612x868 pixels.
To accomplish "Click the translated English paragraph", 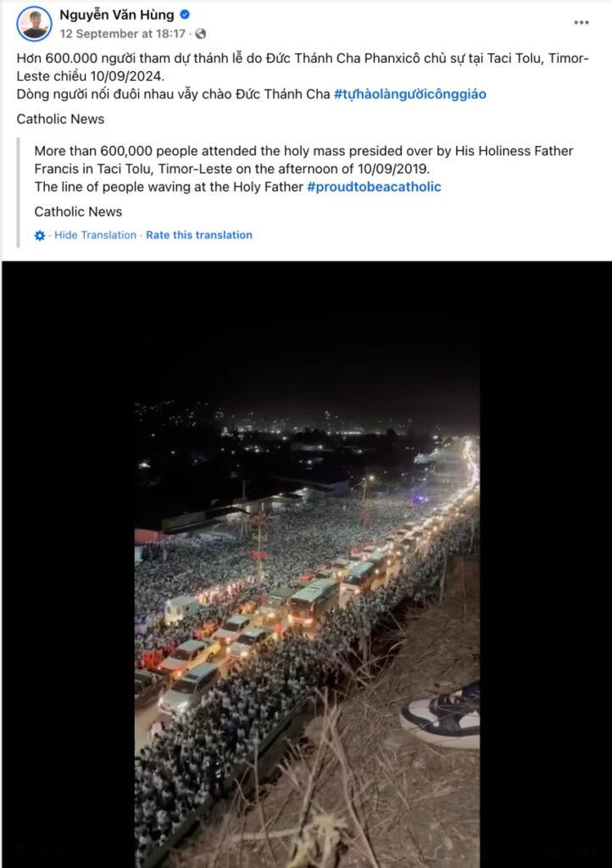I will (x=303, y=169).
